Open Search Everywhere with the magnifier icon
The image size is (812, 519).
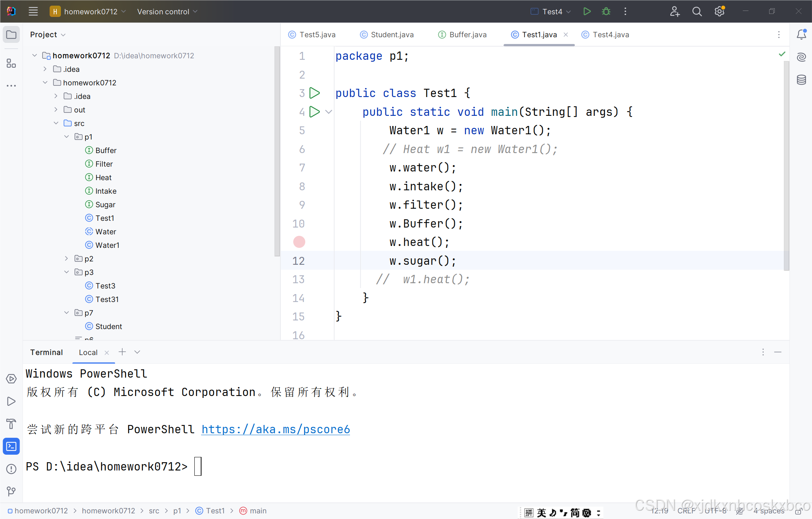(x=697, y=11)
